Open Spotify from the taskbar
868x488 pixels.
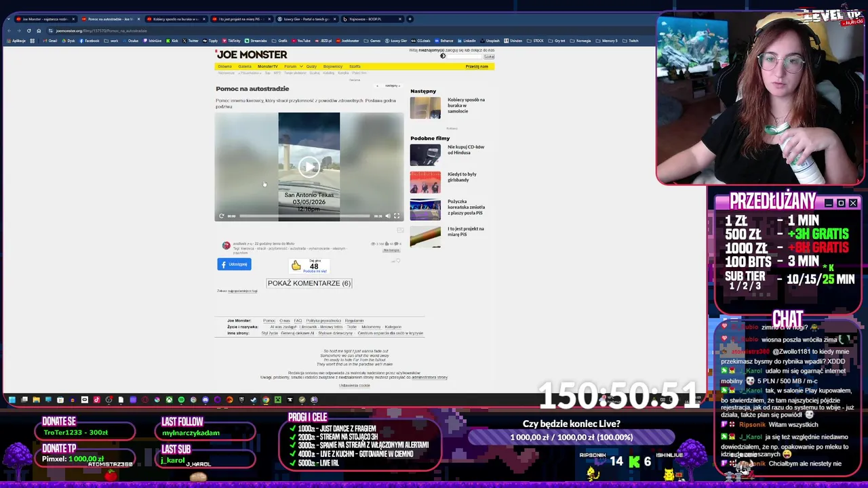[x=181, y=400]
